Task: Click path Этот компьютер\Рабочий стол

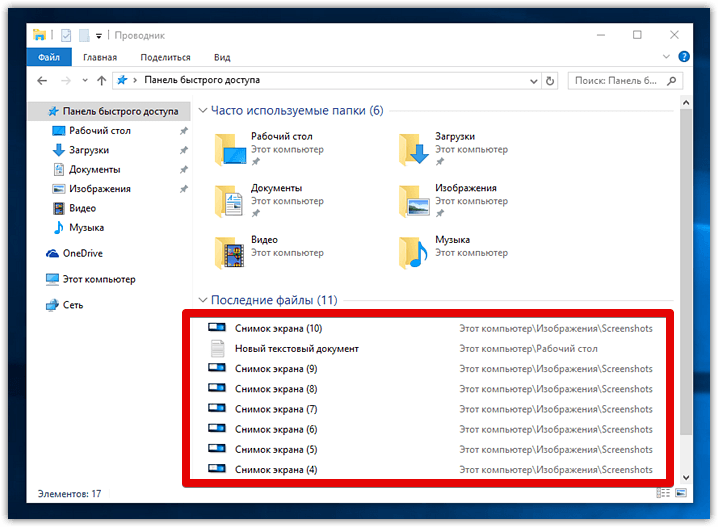Action: 528,349
